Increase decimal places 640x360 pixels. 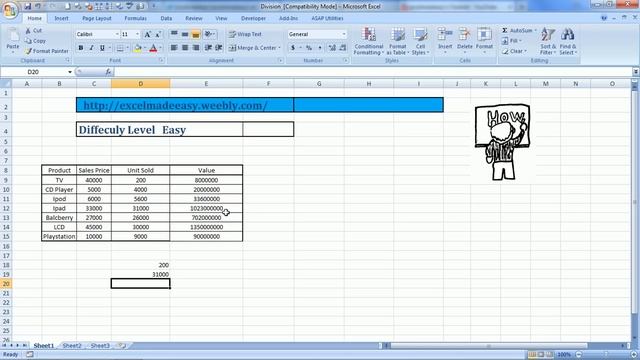332,48
